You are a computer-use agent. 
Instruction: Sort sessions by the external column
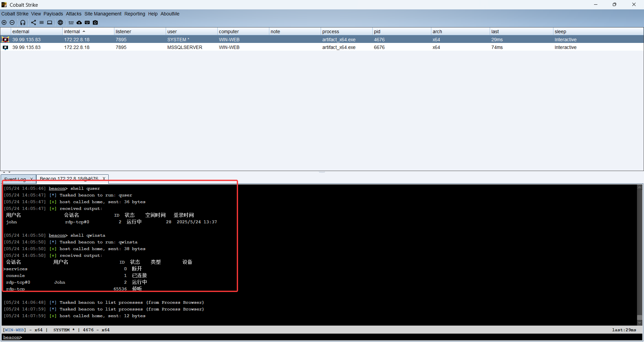click(x=37, y=32)
